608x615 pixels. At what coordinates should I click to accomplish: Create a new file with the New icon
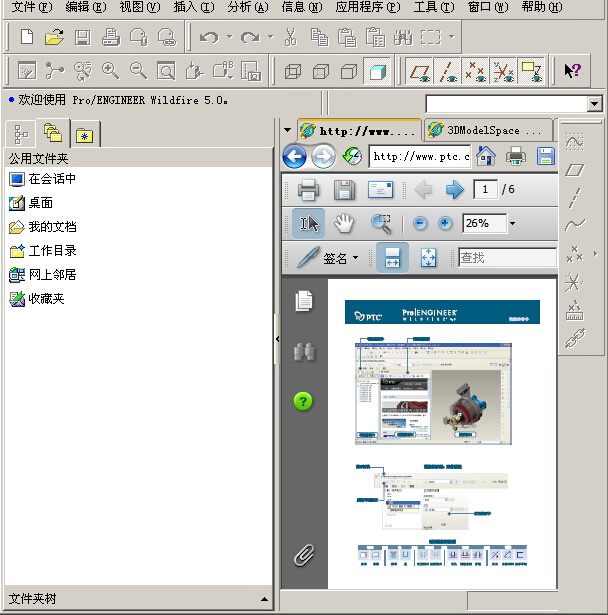[x=27, y=37]
